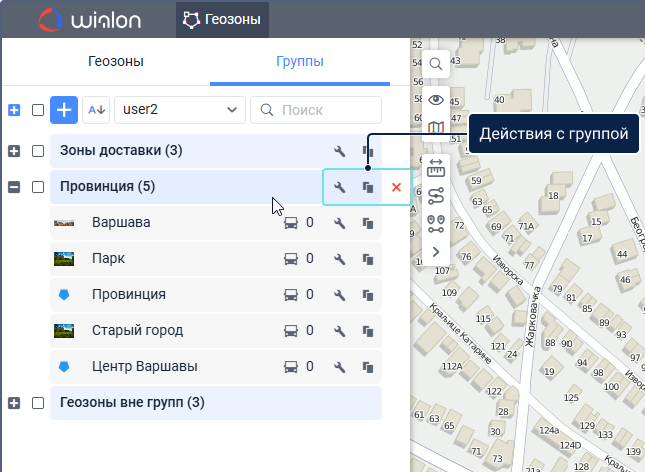
Task: Open wrench properties for Парк geofence
Action: [x=340, y=259]
